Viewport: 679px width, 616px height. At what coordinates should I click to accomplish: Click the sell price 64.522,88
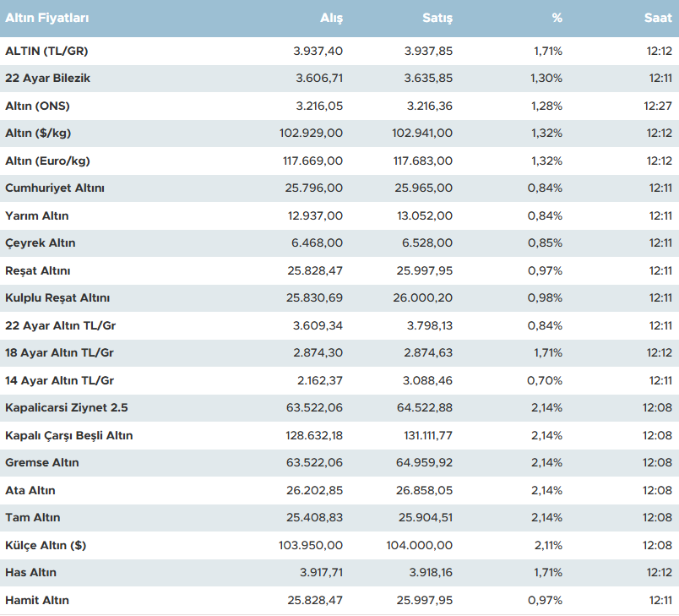[x=425, y=408]
